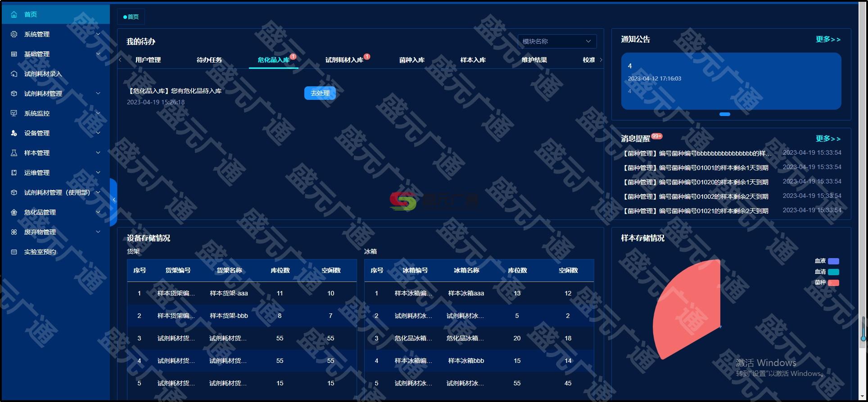Viewport: 868px width, 402px height.
Task: Expand the 基础管理 menu chevron
Action: tap(98, 54)
